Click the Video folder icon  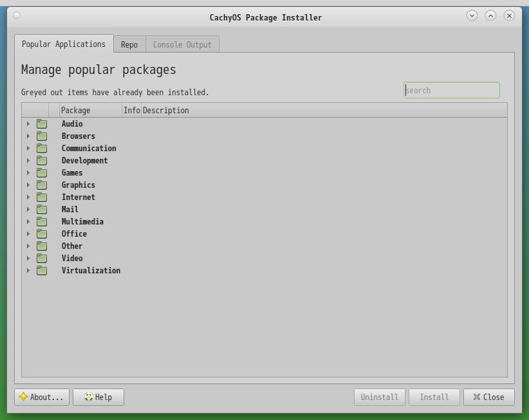[x=42, y=258]
